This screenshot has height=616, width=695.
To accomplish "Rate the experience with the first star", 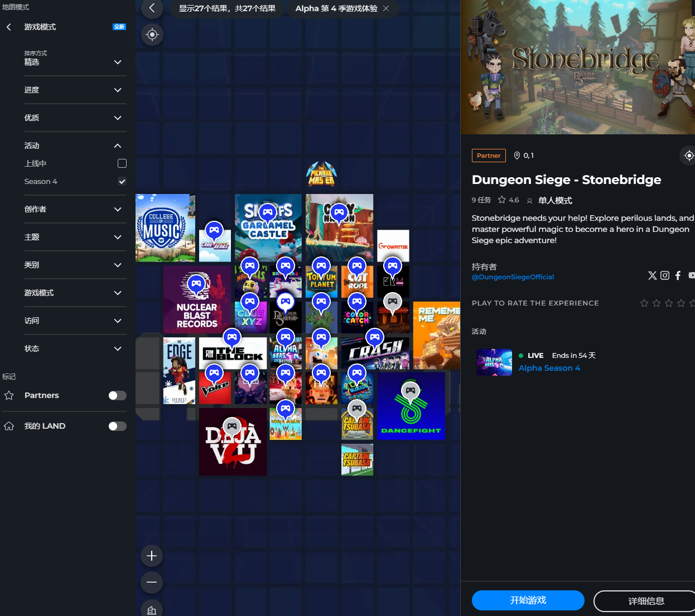I will pos(644,303).
